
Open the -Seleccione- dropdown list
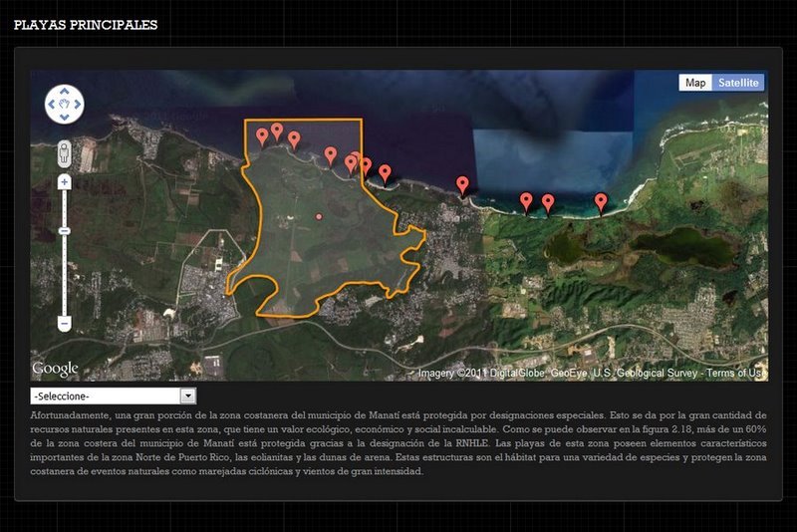105,397
